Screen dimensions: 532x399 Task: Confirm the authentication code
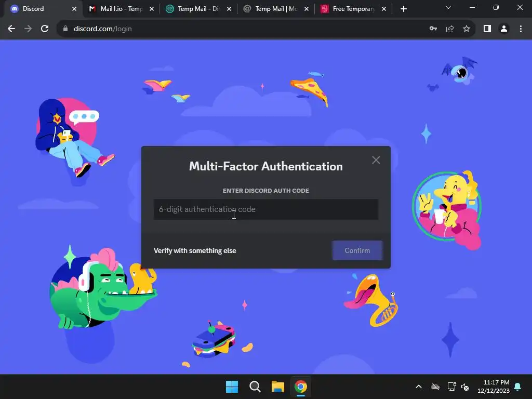tap(357, 250)
